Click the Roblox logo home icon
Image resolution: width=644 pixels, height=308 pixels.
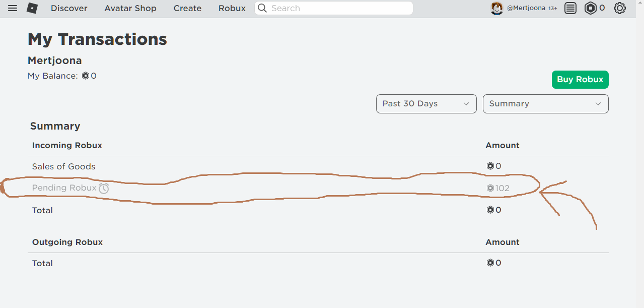(32, 8)
